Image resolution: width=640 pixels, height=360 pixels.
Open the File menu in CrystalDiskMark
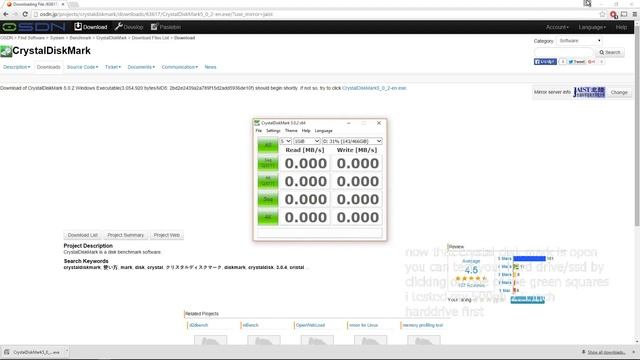259,131
